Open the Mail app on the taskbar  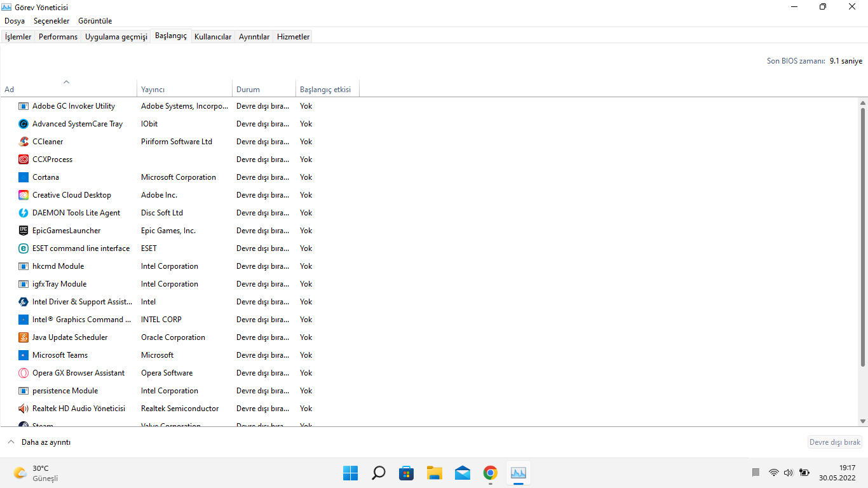pyautogui.click(x=463, y=473)
